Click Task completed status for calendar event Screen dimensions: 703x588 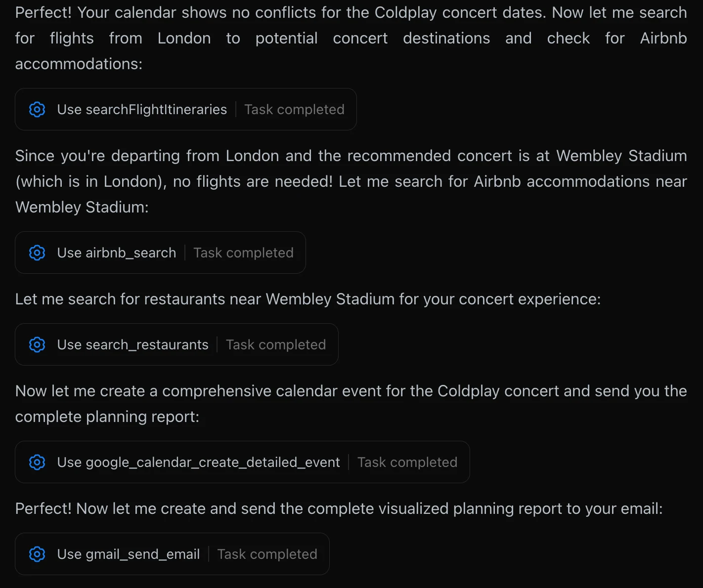click(x=407, y=462)
